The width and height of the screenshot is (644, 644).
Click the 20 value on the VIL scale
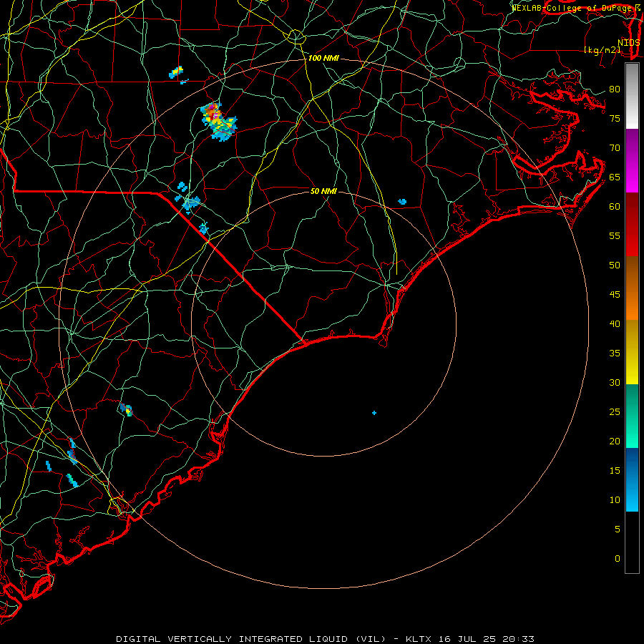(x=615, y=441)
